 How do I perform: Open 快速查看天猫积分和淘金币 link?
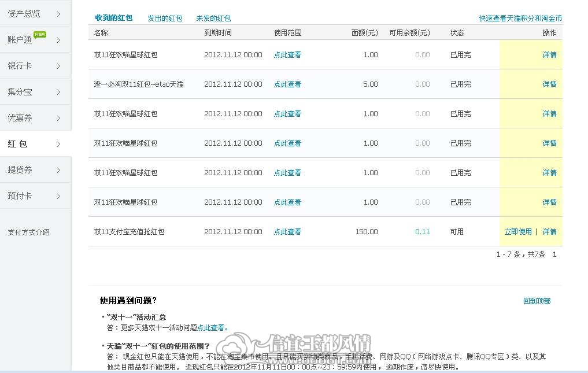[x=520, y=18]
